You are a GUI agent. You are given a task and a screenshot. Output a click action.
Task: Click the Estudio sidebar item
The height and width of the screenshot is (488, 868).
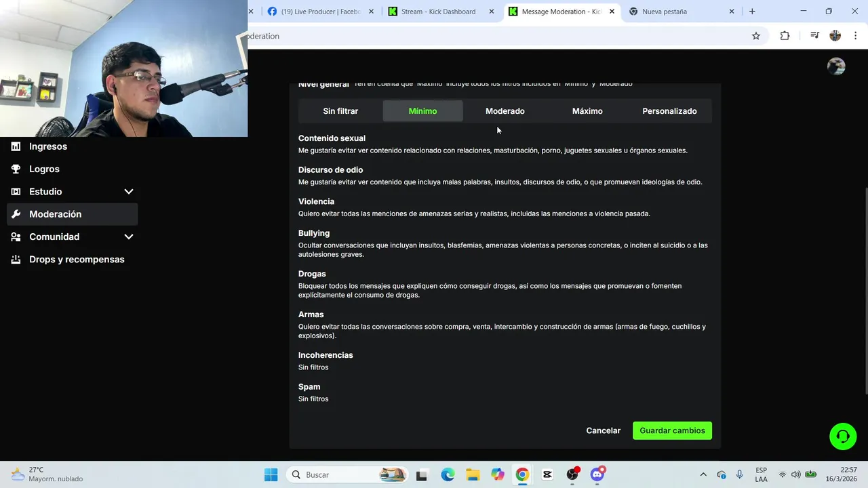(x=73, y=192)
